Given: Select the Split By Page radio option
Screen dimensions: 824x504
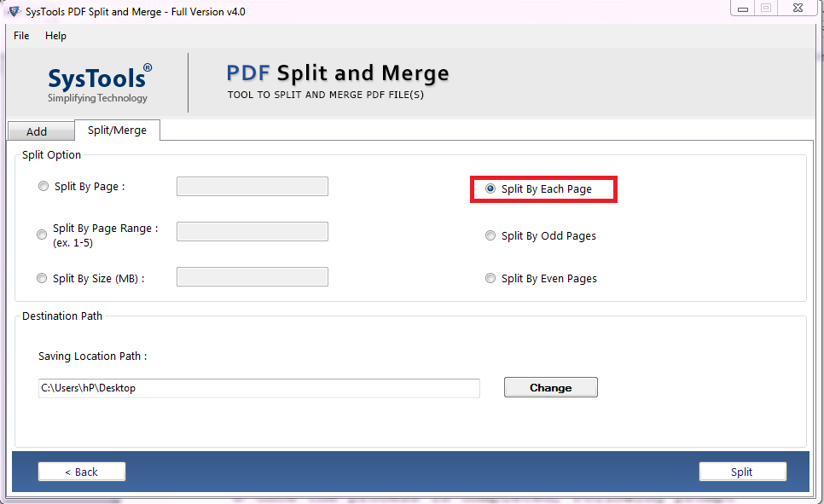Looking at the screenshot, I should pos(44,187).
